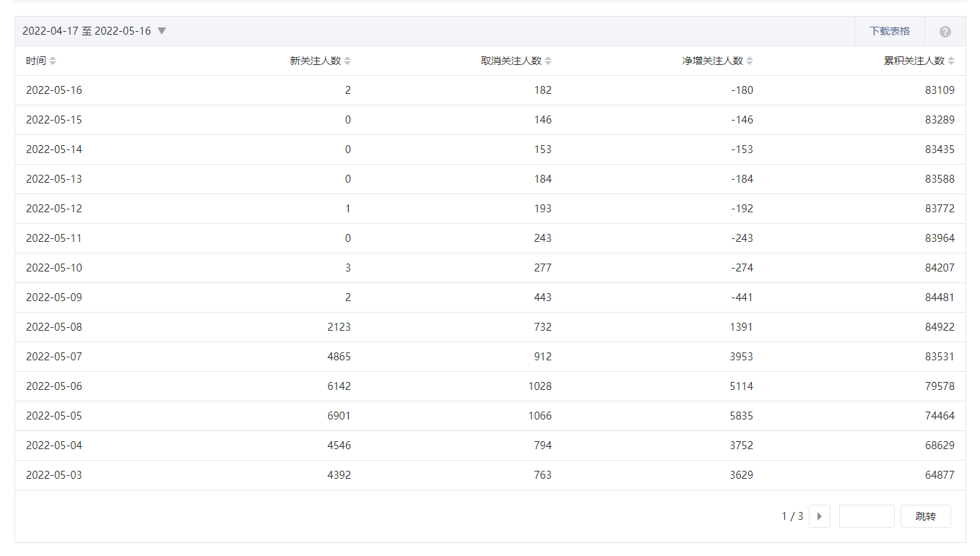This screenshot has width=980, height=556.
Task: Click new followers value 2123
Action: point(339,327)
